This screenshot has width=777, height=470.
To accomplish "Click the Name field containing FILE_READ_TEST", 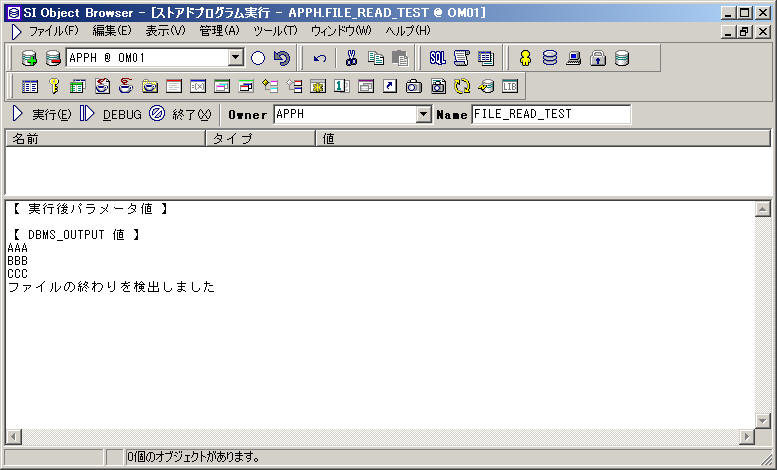I will [550, 114].
